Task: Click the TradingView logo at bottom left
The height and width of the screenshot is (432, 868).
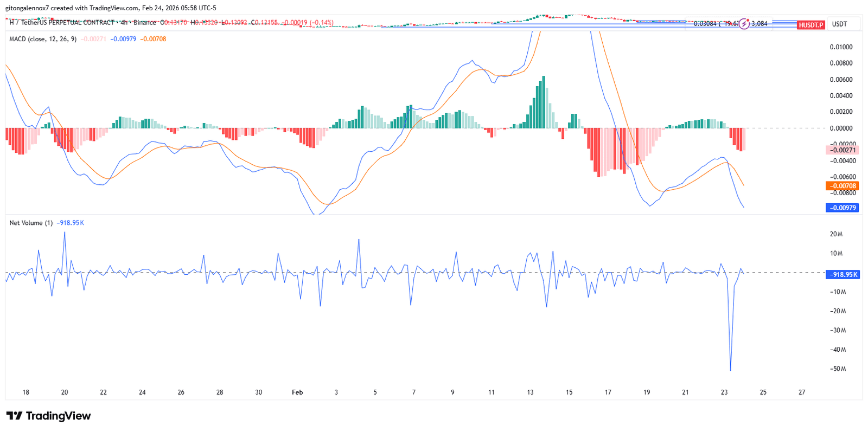Action: (x=49, y=416)
